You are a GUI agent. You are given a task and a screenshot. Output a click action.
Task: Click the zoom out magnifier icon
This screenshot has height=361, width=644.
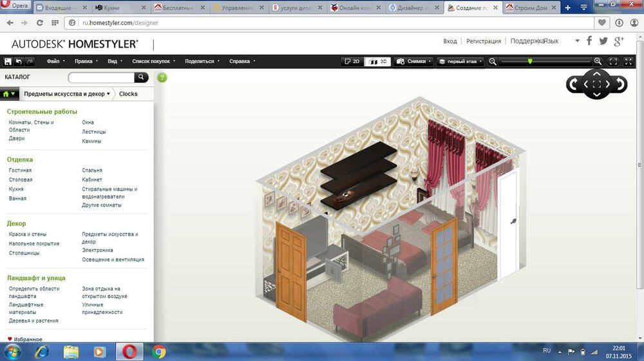pos(493,62)
